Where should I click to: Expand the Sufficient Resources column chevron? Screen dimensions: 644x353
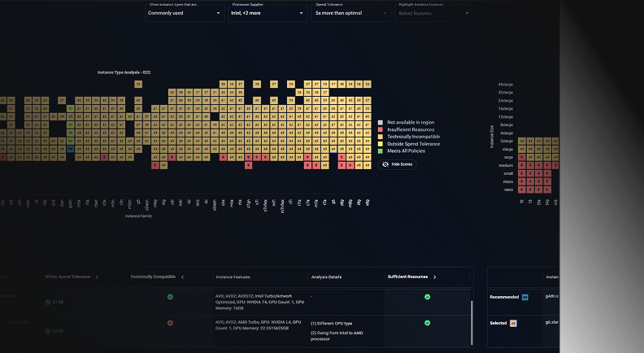tap(434, 277)
